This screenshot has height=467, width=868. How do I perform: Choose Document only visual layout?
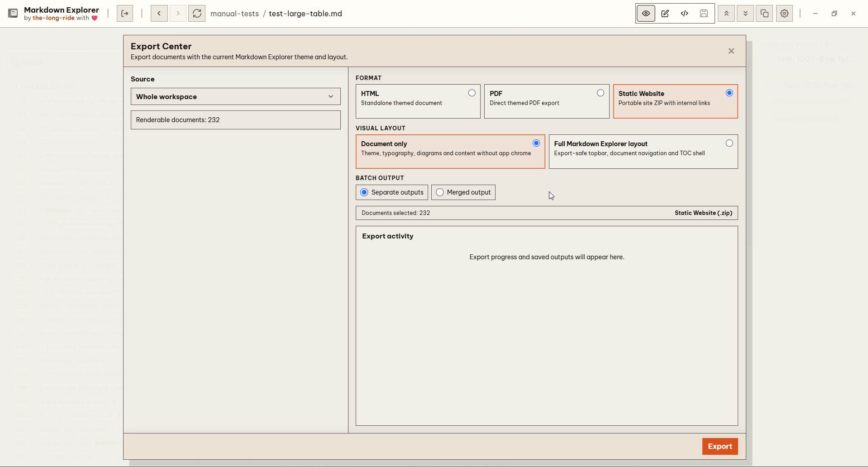(x=450, y=152)
